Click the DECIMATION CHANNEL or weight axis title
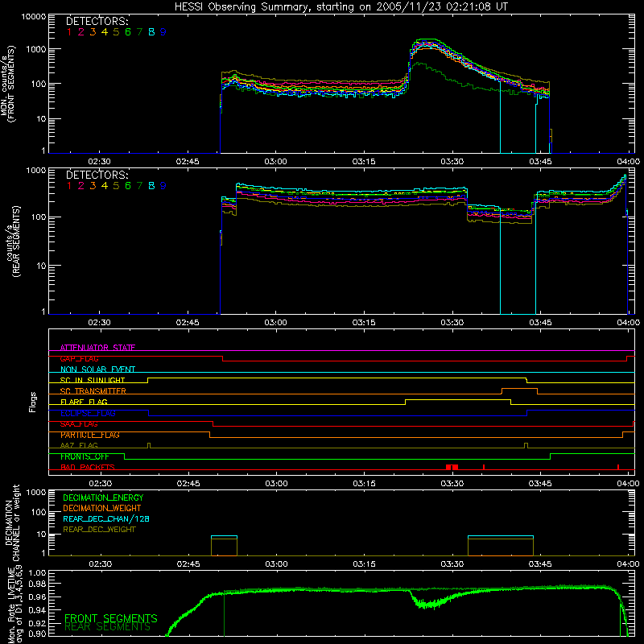Screen dimensions: 644x644 point(12,522)
